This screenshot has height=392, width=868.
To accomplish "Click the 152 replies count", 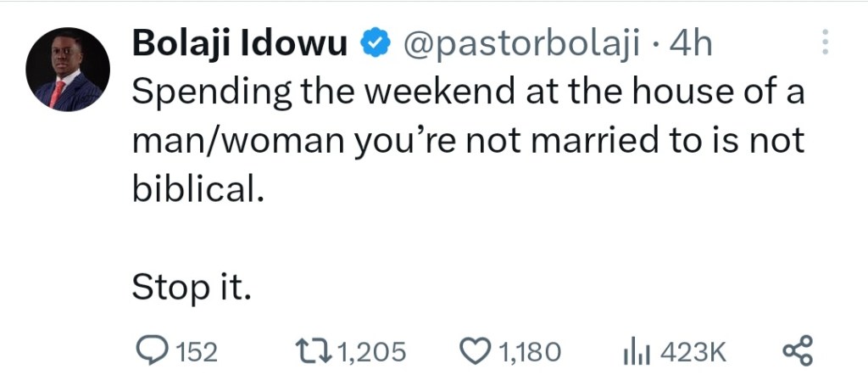I will [x=196, y=350].
